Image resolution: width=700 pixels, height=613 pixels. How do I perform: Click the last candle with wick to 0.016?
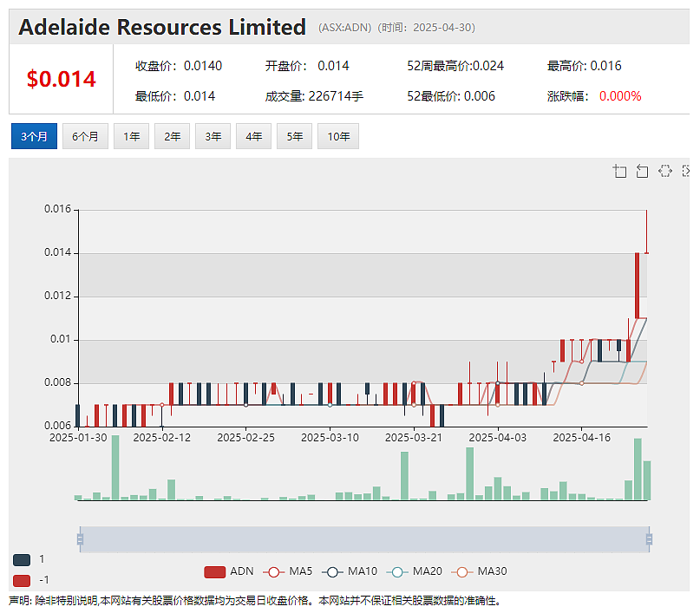point(646,232)
